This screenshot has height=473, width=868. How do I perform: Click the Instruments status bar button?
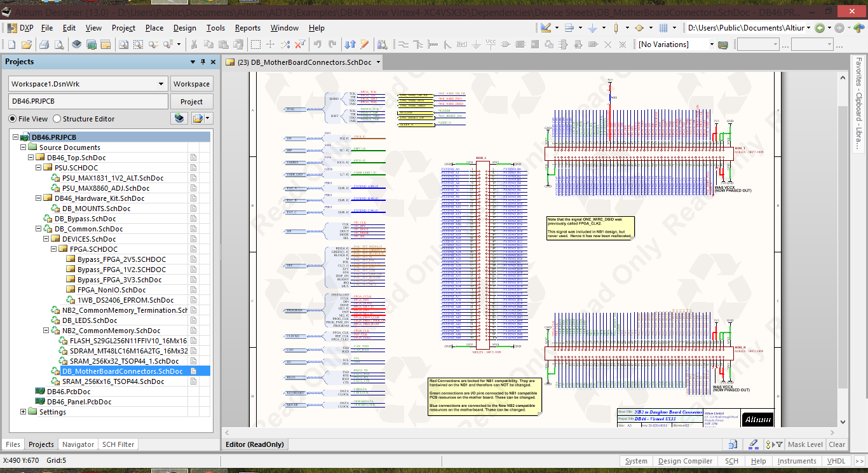pos(797,461)
